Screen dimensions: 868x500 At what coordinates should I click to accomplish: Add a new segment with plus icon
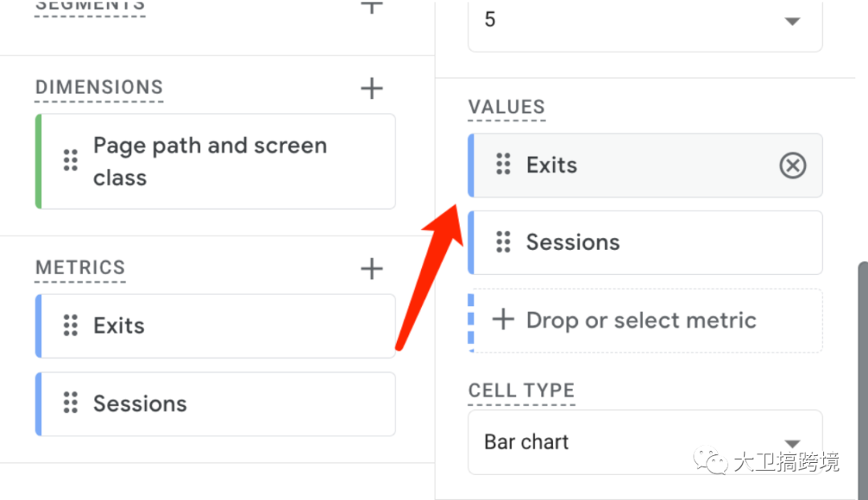(x=371, y=6)
